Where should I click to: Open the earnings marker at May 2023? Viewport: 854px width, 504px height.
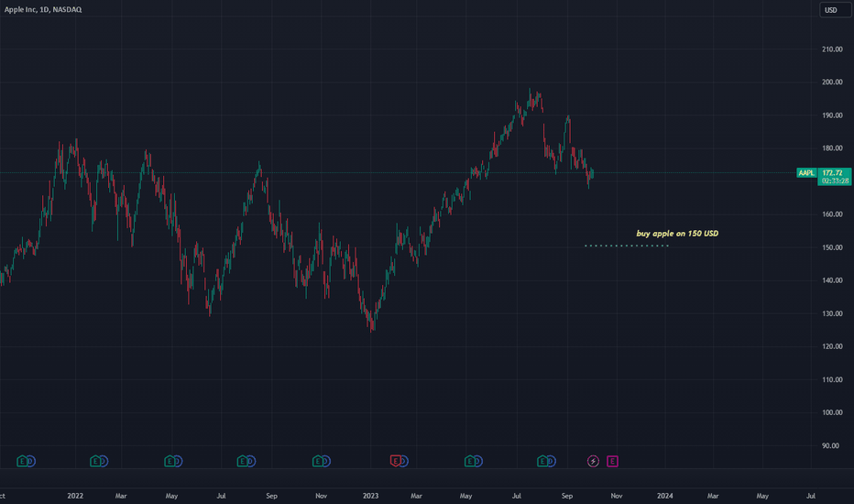(x=469, y=462)
